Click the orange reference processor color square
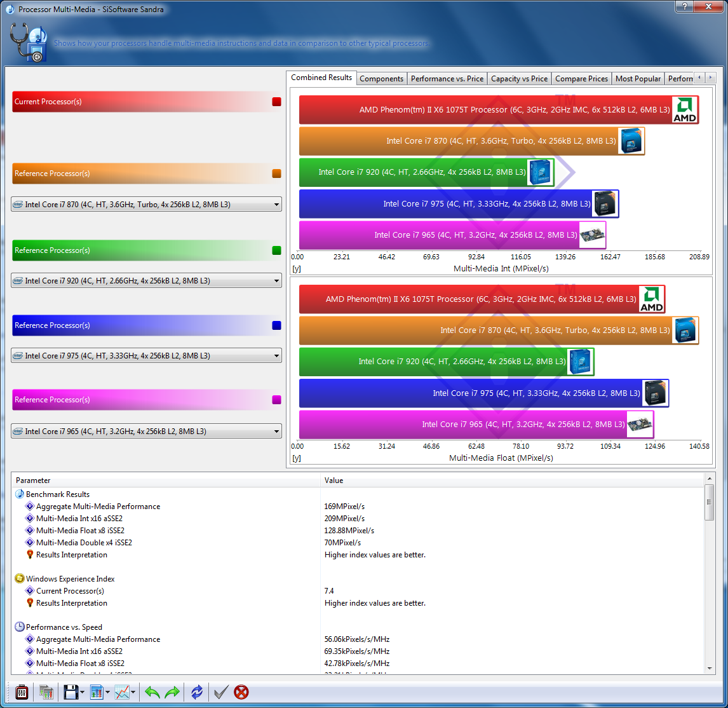Image resolution: width=728 pixels, height=708 pixels. click(277, 174)
